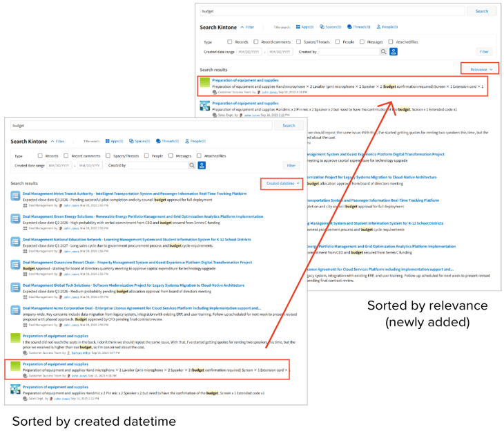This screenshot has height=434, width=504.
Task: Check Records type in relevance window
Action: coord(229,42)
